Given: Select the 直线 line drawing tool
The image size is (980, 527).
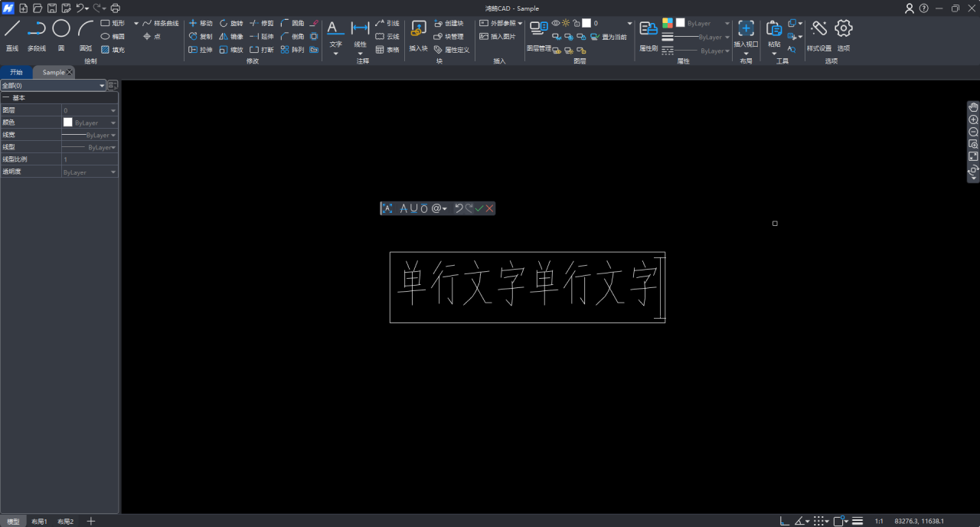Looking at the screenshot, I should [12, 34].
